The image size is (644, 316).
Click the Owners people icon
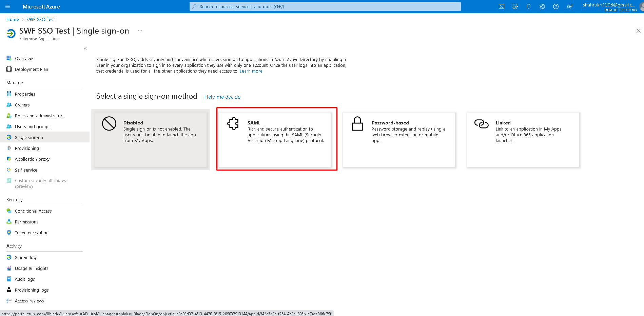click(9, 105)
